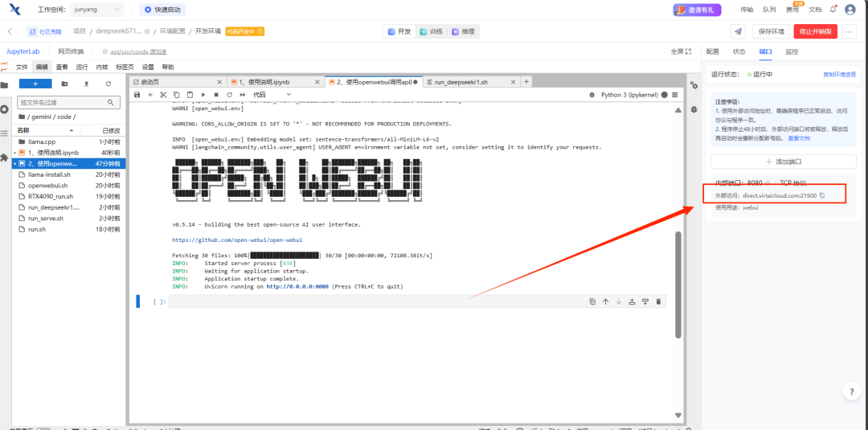This screenshot has height=430, width=868.
Task: Go back with the left chevron icon
Action: pyautogui.click(x=10, y=31)
